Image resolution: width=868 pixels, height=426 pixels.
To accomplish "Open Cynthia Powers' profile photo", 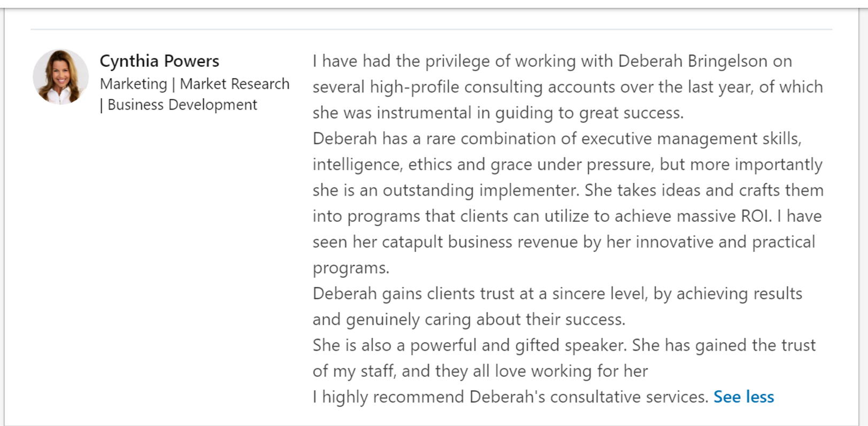I will point(60,77).
